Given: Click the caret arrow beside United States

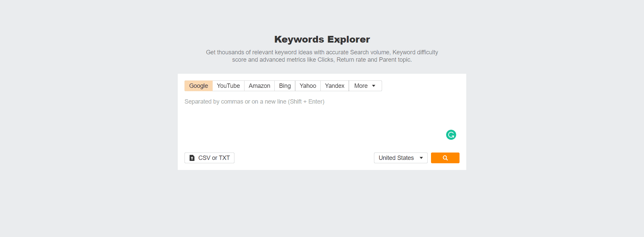Looking at the screenshot, I should (x=421, y=158).
